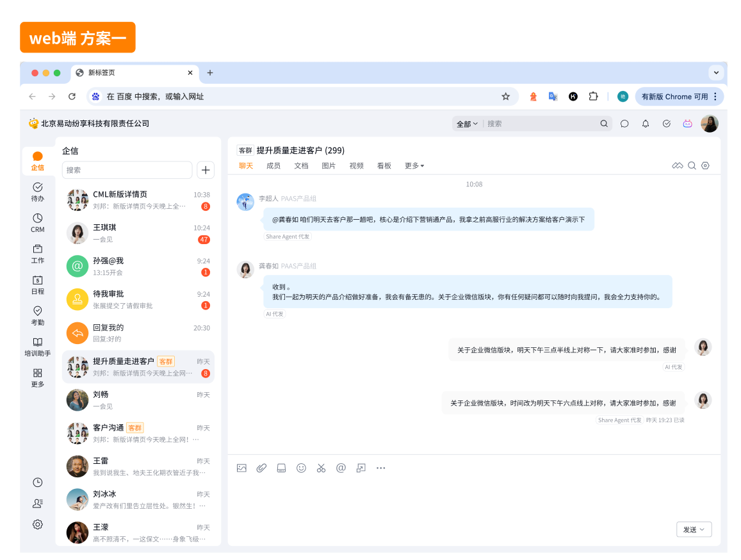Attach a file with the paperclip icon
741x560 pixels.
tap(261, 468)
